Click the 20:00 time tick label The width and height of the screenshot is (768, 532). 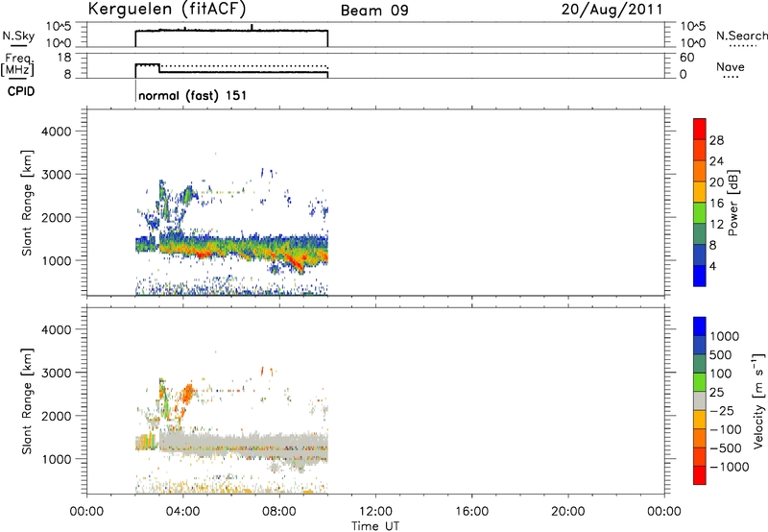(567, 512)
